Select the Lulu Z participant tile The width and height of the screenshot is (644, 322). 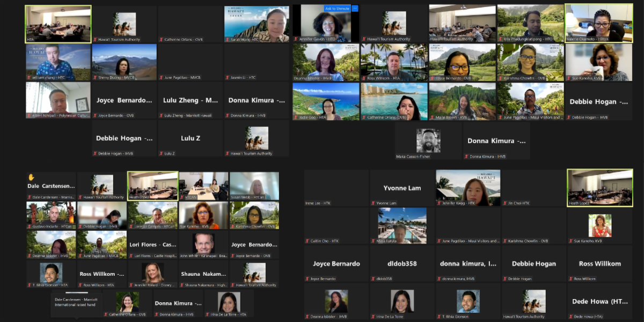click(190, 138)
